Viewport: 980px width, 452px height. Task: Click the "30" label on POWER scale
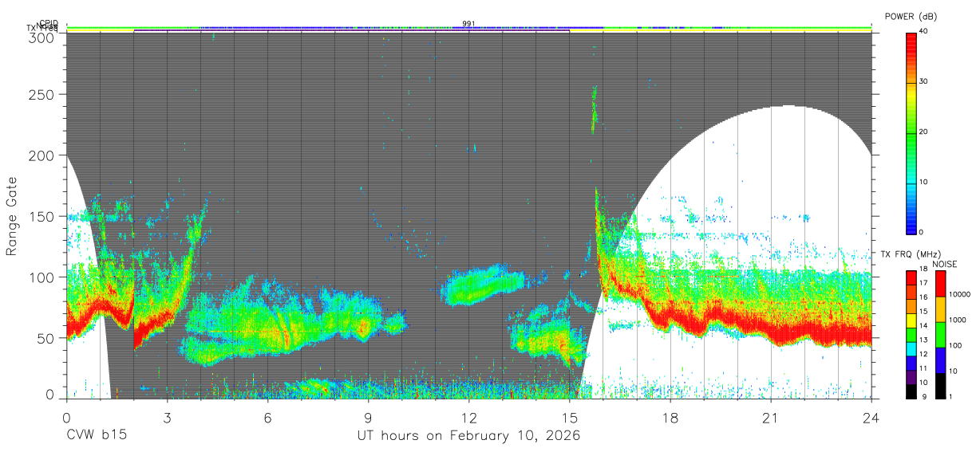[x=925, y=81]
